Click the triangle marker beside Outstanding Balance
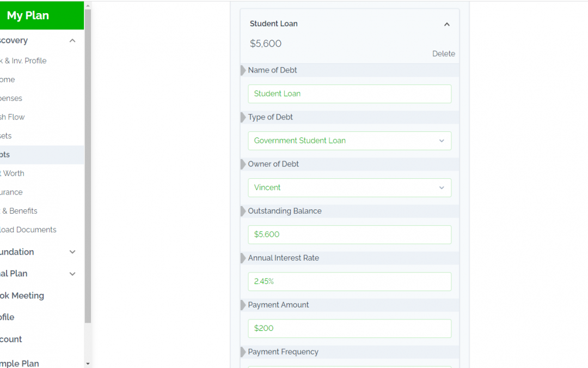 click(243, 211)
